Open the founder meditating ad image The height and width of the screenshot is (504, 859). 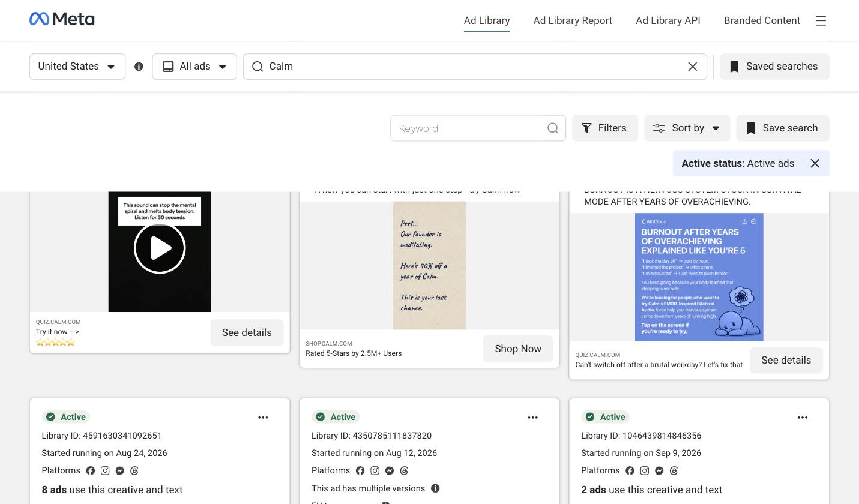(x=429, y=265)
